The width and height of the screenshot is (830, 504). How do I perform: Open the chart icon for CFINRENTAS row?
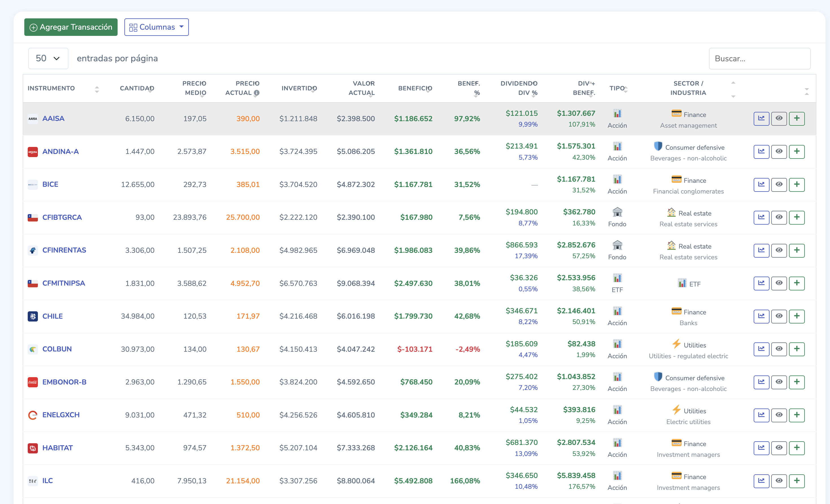[x=761, y=250]
